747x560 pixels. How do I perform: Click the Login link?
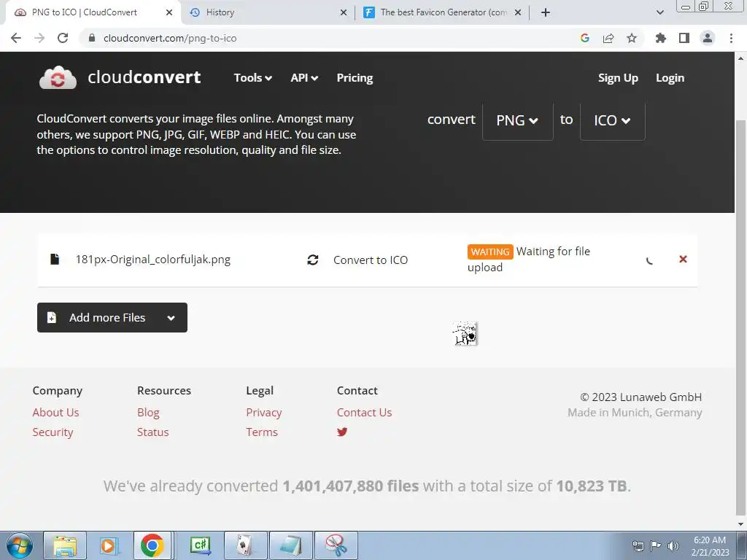click(x=670, y=77)
